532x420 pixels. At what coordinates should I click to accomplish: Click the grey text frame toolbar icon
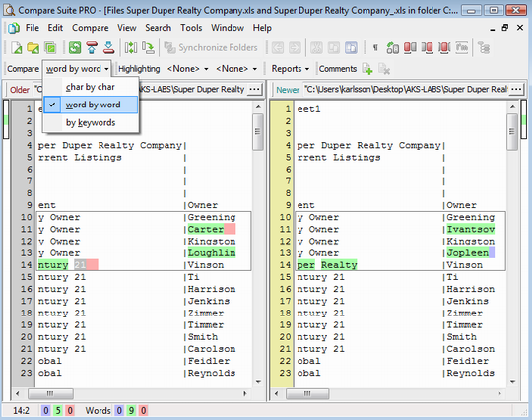pyautogui.click(x=462, y=48)
